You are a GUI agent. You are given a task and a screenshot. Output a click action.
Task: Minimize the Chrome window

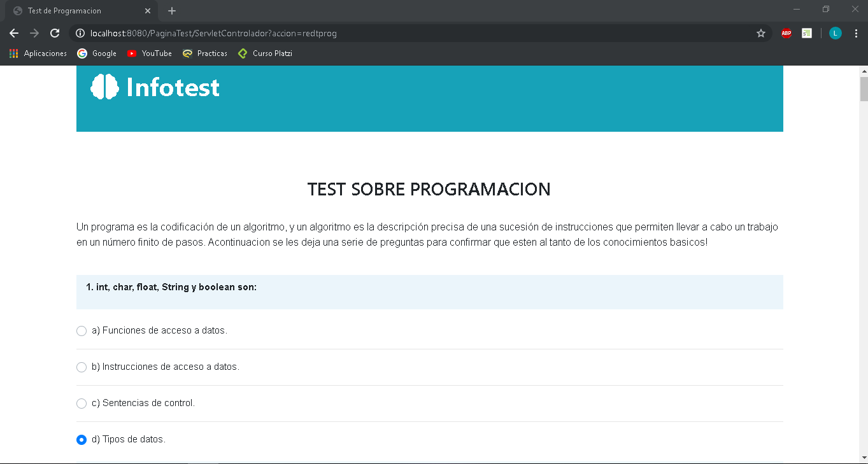click(x=797, y=9)
